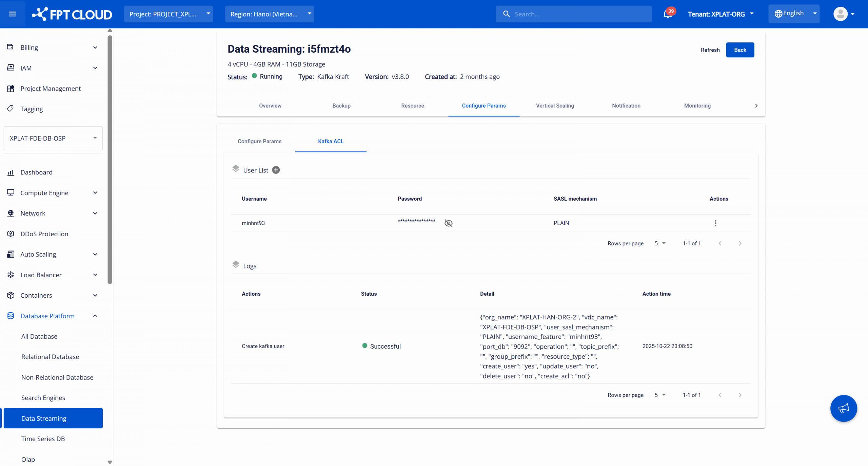Click the FPT Cloud logo
The height and width of the screenshot is (466, 868).
click(x=72, y=14)
